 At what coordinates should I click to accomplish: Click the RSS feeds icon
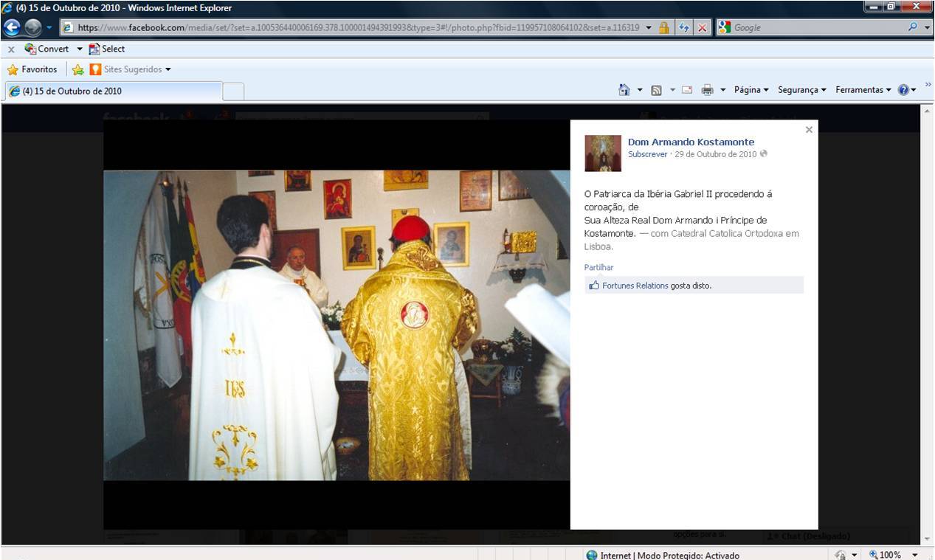pos(656,90)
